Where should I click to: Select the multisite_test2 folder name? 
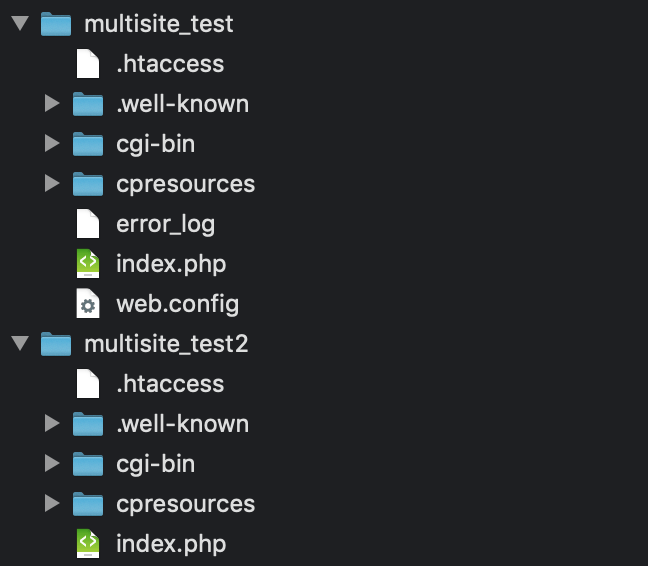[x=166, y=344]
